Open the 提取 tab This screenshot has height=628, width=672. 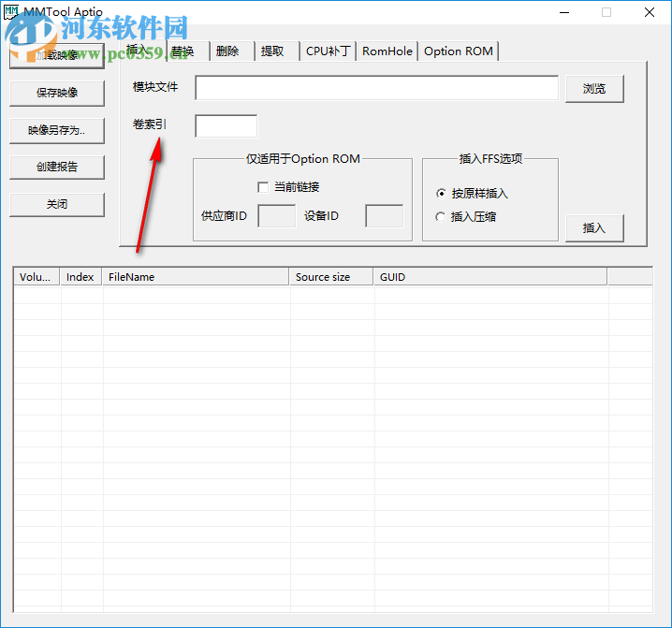coord(277,51)
